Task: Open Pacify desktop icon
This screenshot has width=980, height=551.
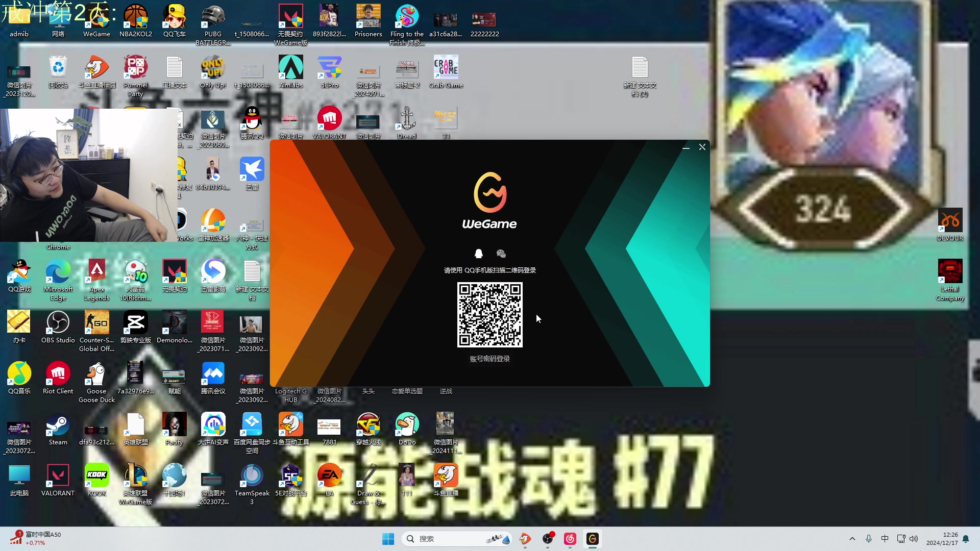Action: tap(175, 430)
